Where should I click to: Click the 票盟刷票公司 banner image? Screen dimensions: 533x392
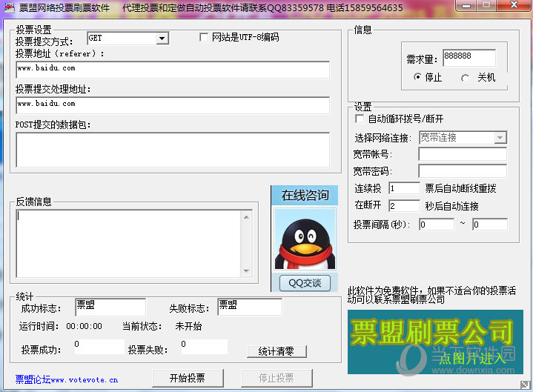(x=435, y=342)
